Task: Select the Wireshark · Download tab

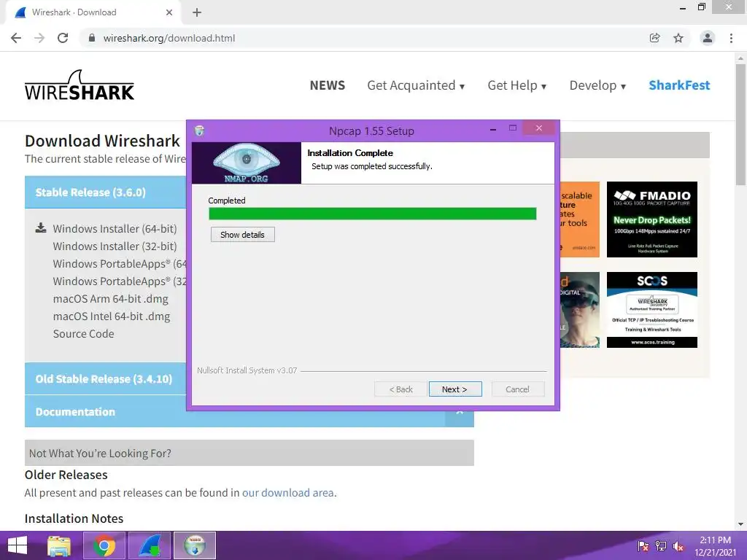Action: (x=93, y=12)
